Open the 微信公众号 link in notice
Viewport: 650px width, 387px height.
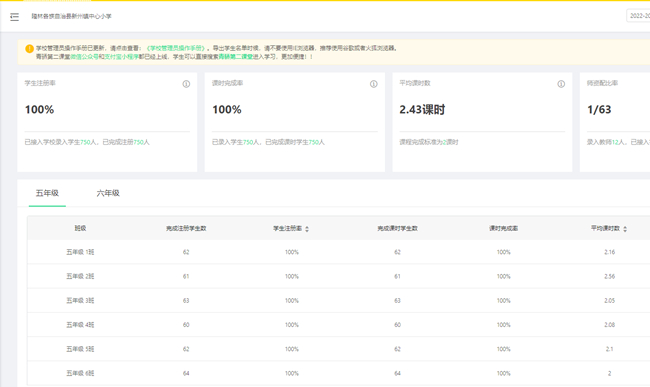click(84, 56)
